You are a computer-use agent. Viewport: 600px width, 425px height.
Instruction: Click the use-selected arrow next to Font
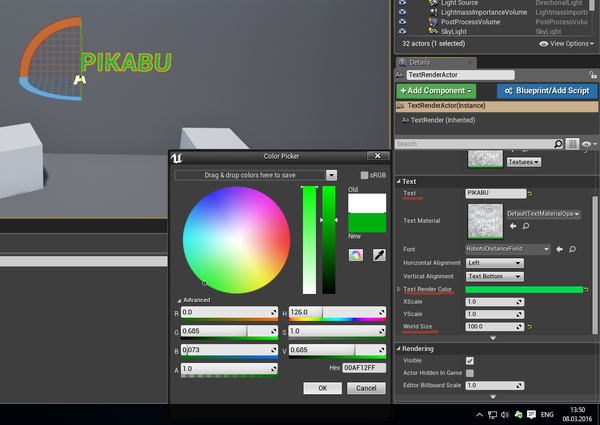pos(559,248)
